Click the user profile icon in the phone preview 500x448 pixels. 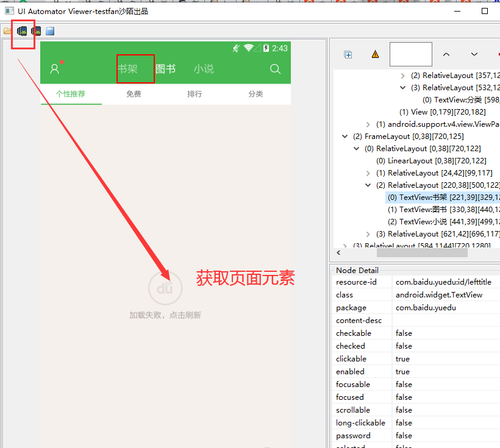coord(54,69)
